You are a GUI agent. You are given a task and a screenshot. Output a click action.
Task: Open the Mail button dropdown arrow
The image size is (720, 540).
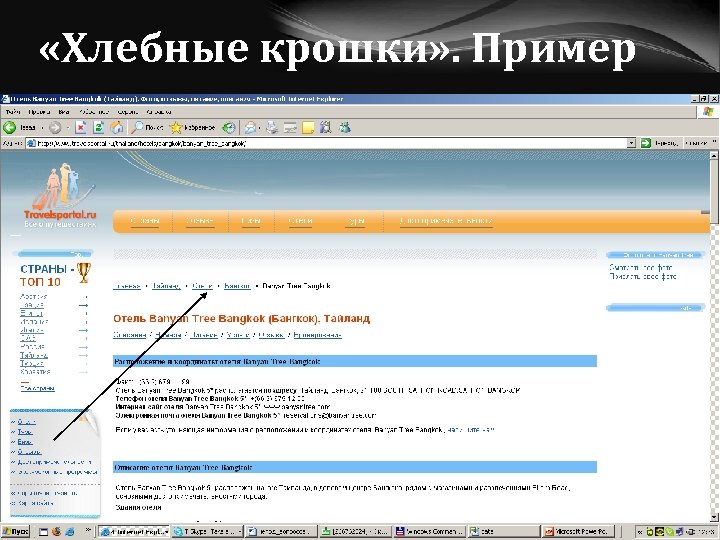[x=259, y=128]
